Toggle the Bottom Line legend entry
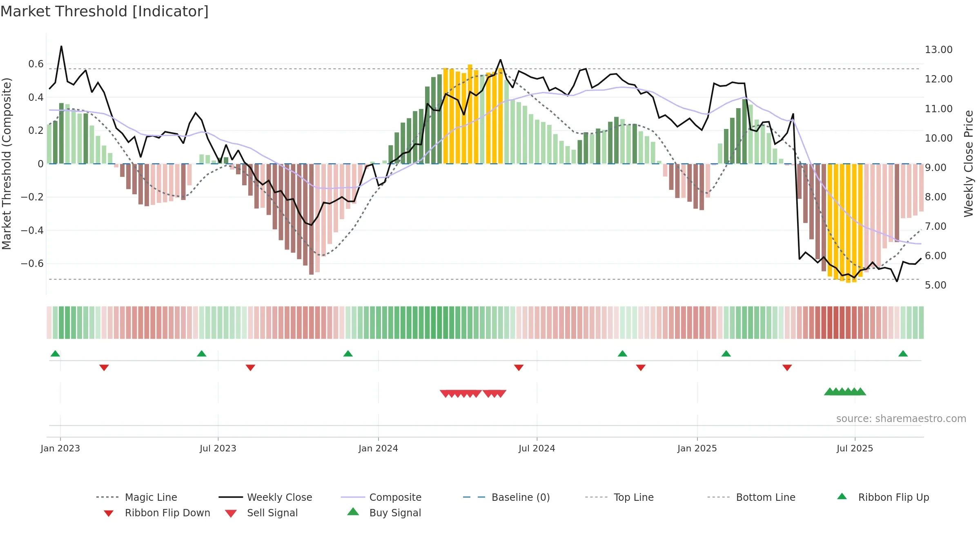980x551 pixels. pos(751,497)
